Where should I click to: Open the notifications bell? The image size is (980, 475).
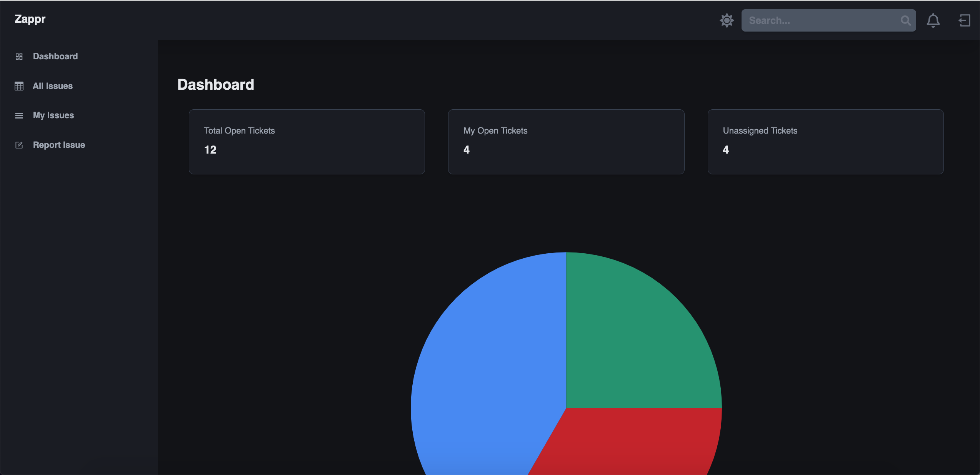pyautogui.click(x=933, y=20)
